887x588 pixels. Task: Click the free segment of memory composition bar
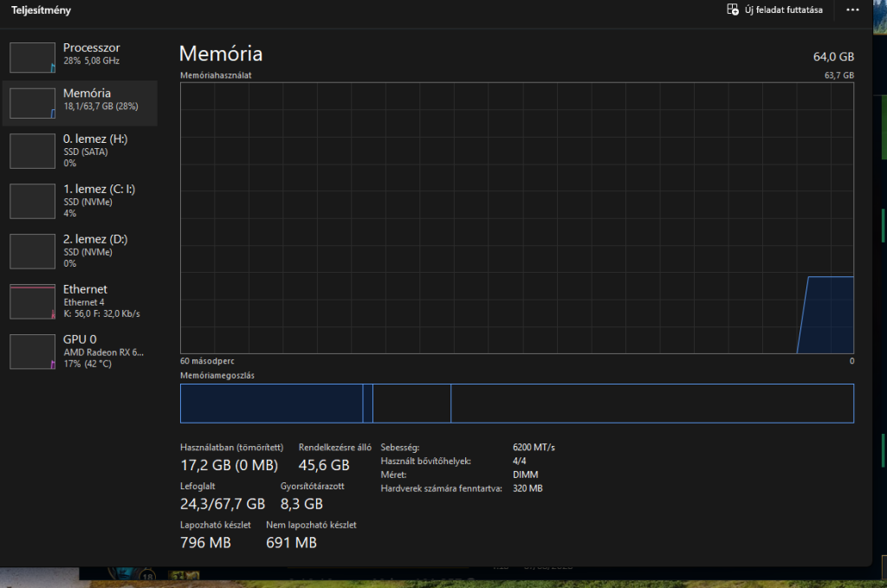coord(651,404)
